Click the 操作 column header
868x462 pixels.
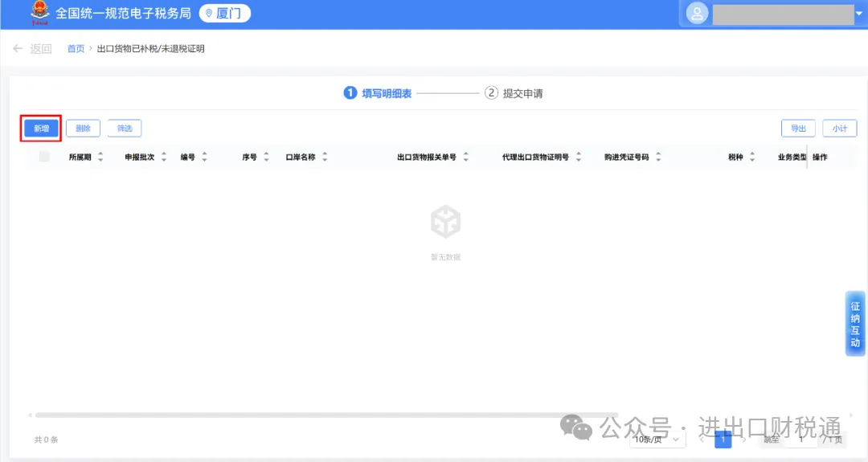click(820, 157)
